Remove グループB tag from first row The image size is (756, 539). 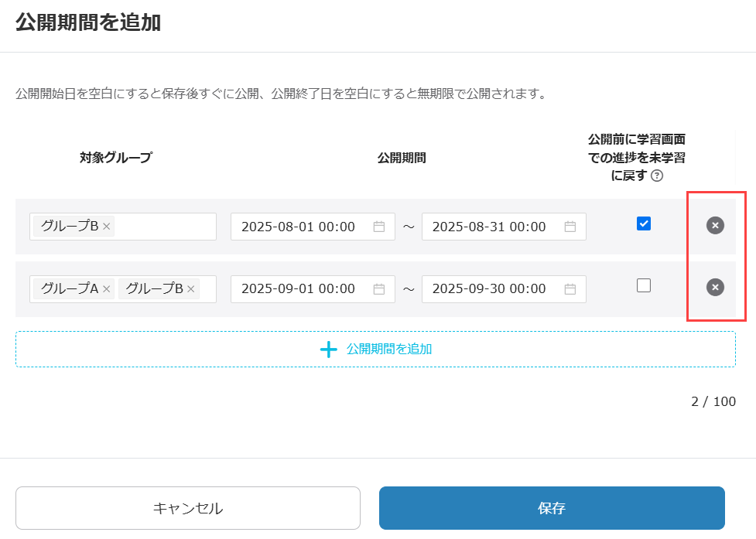tap(107, 227)
